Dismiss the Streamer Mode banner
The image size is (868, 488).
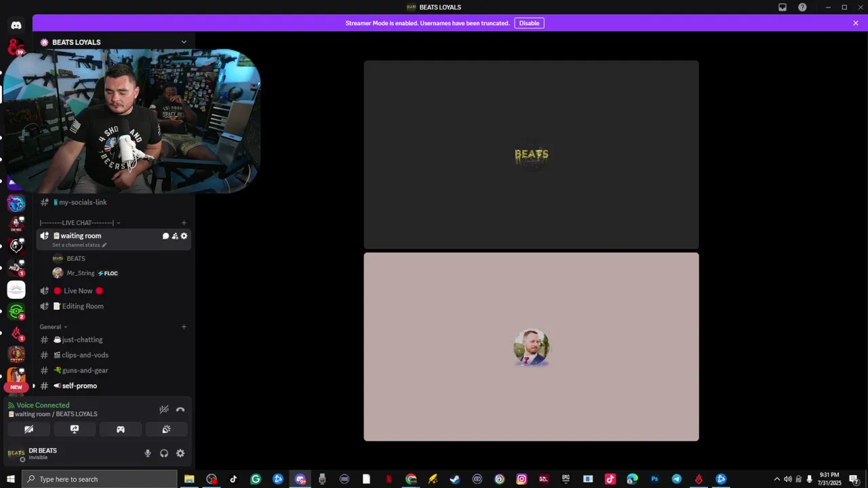(x=856, y=23)
